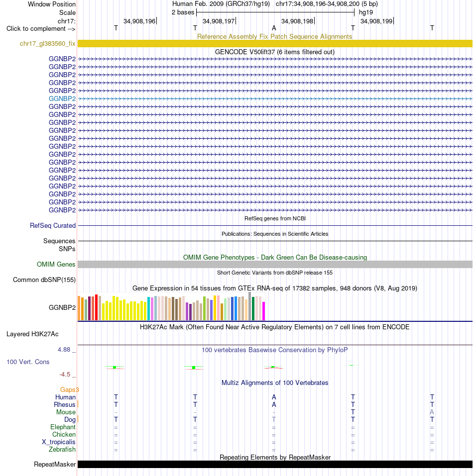The height and width of the screenshot is (476, 473).
Task: Click the SNPs track label
Action: click(x=67, y=249)
